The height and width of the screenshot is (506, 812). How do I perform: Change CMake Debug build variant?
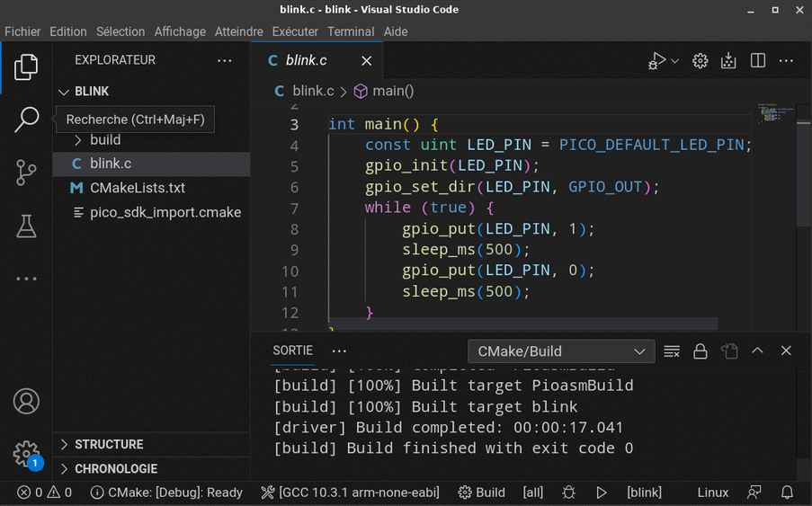(x=165, y=493)
